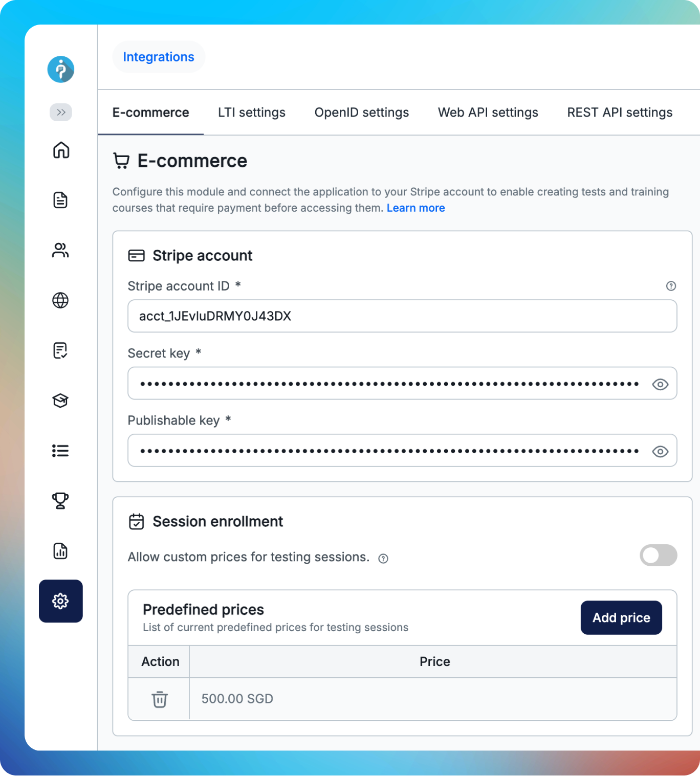The image size is (700, 776).
Task: Open the Learn more link
Action: pos(416,208)
